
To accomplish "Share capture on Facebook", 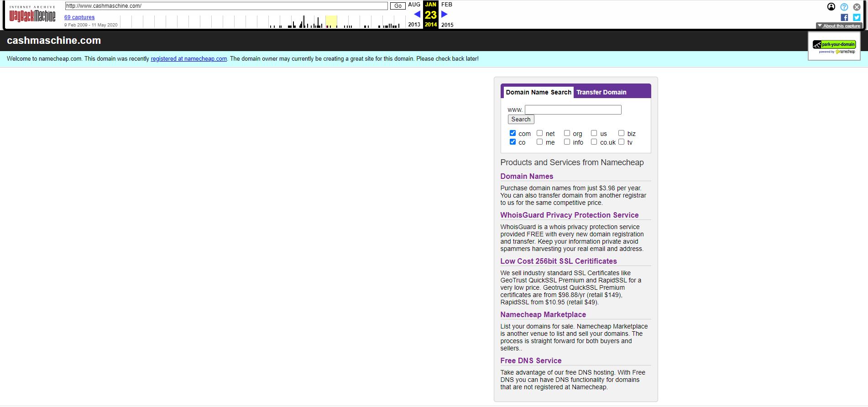I will click(844, 17).
